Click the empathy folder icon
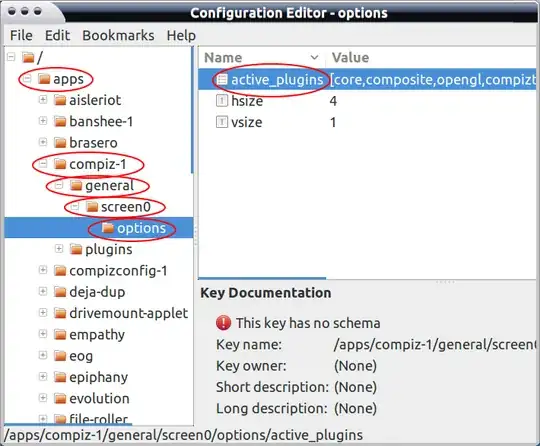The width and height of the screenshot is (540, 446). point(60,334)
